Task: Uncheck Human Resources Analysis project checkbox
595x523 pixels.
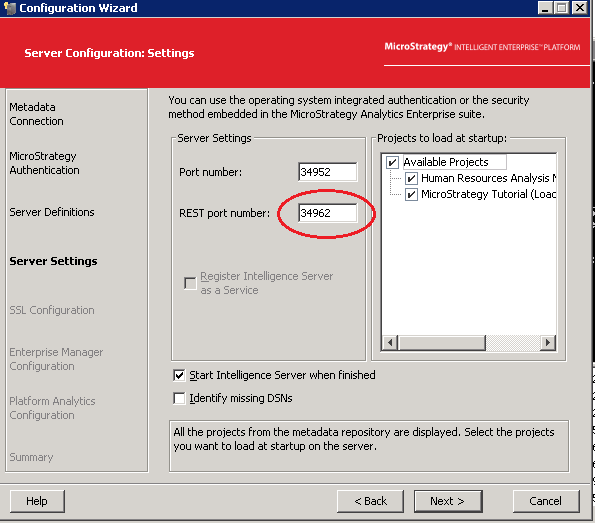Action: click(411, 178)
